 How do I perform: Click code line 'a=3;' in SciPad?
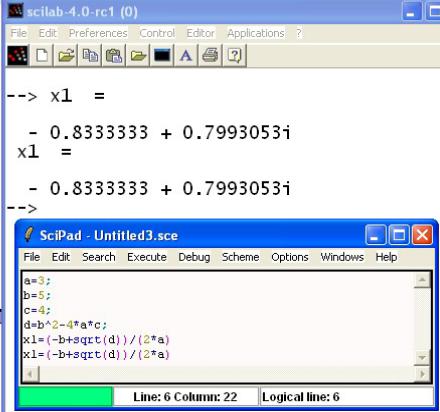37,281
